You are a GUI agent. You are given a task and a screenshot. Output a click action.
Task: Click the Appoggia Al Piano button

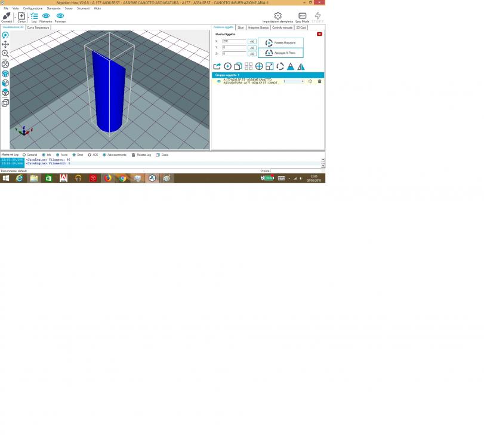(x=280, y=53)
